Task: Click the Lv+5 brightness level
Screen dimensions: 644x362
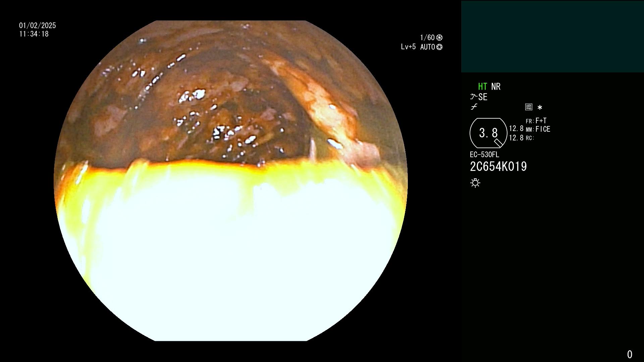Action: (x=408, y=47)
